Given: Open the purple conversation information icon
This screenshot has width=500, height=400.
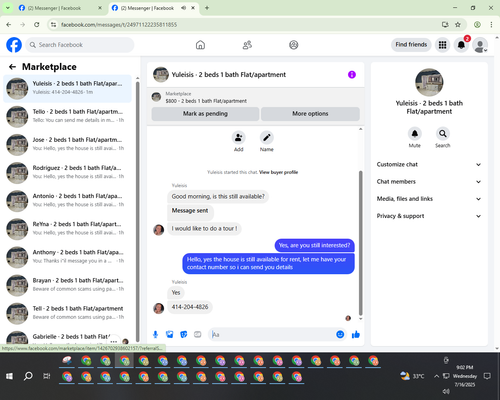Looking at the screenshot, I should 352,75.
